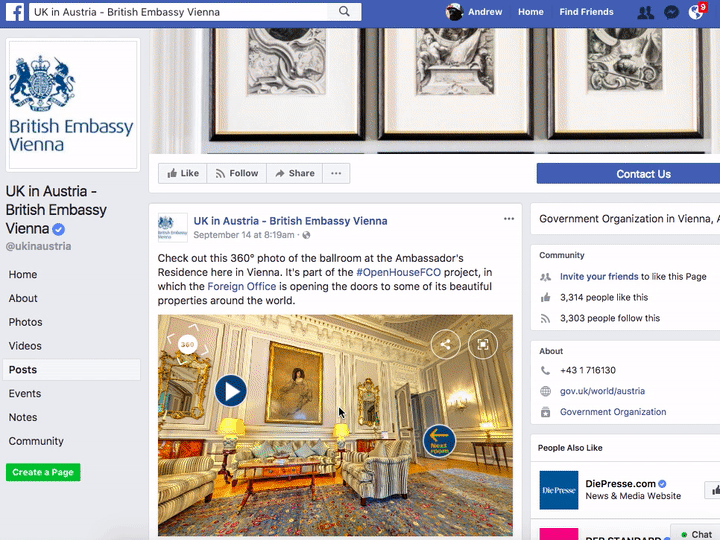The height and width of the screenshot is (540, 720).
Task: Click the verified badge beside DiePresse.com
Action: coord(662,484)
